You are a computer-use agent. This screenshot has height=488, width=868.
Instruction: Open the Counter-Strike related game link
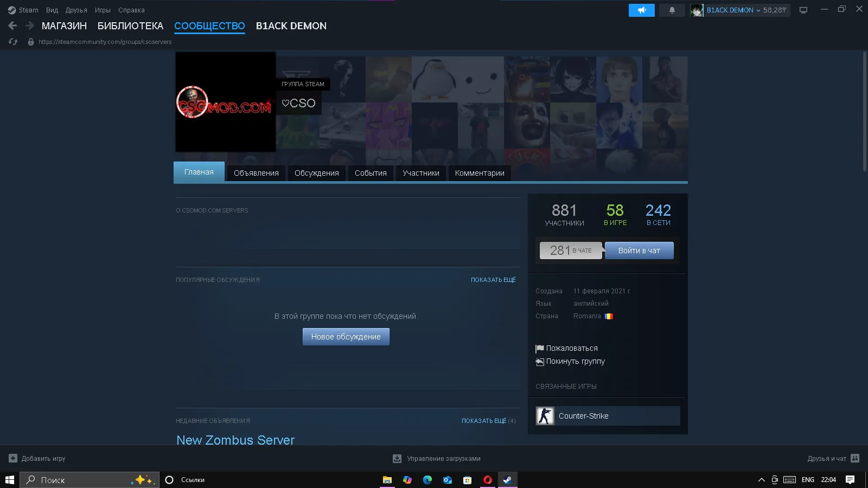pos(608,416)
